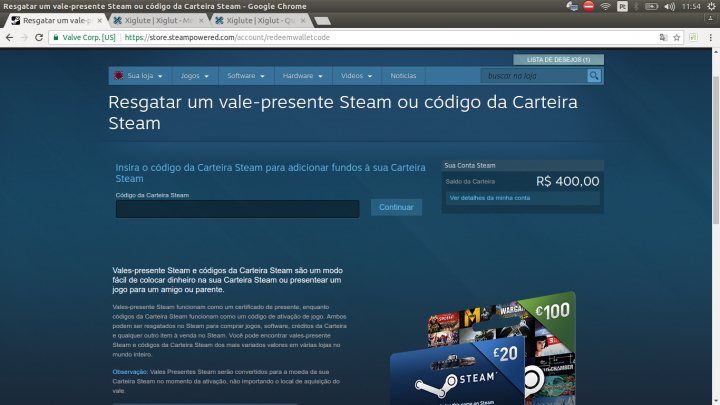
Task: Click the Saldo da Carteira label
Action: pyautogui.click(x=470, y=182)
